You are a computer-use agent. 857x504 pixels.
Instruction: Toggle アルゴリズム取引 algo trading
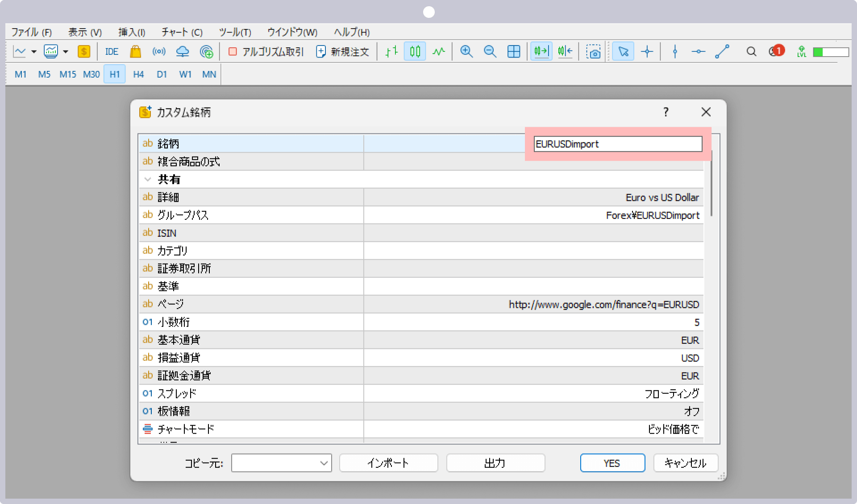[266, 52]
